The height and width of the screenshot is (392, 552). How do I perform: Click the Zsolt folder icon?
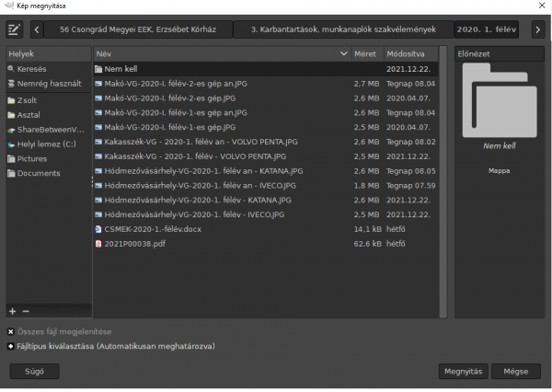coord(11,100)
